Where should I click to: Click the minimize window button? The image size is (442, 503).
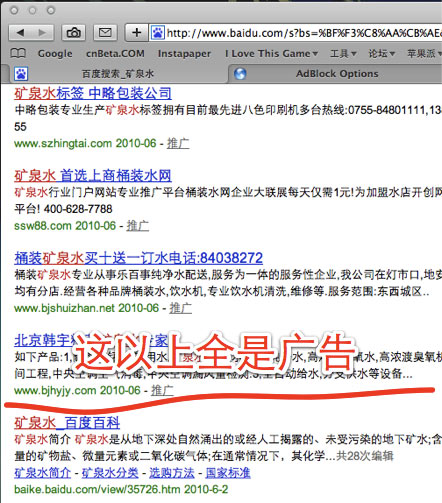(x=32, y=11)
